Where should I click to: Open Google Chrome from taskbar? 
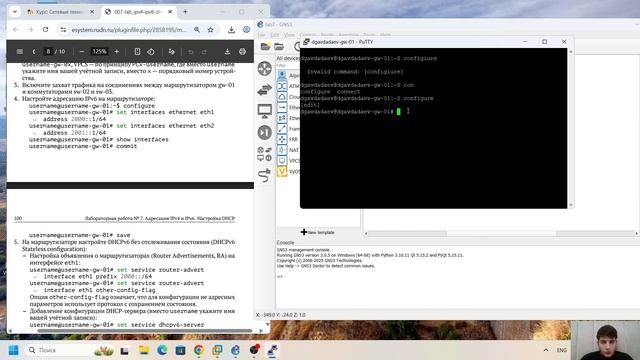199,350
